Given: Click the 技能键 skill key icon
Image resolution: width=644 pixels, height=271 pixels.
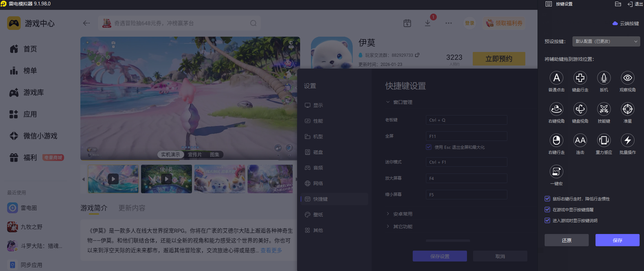Looking at the screenshot, I should (x=604, y=109).
